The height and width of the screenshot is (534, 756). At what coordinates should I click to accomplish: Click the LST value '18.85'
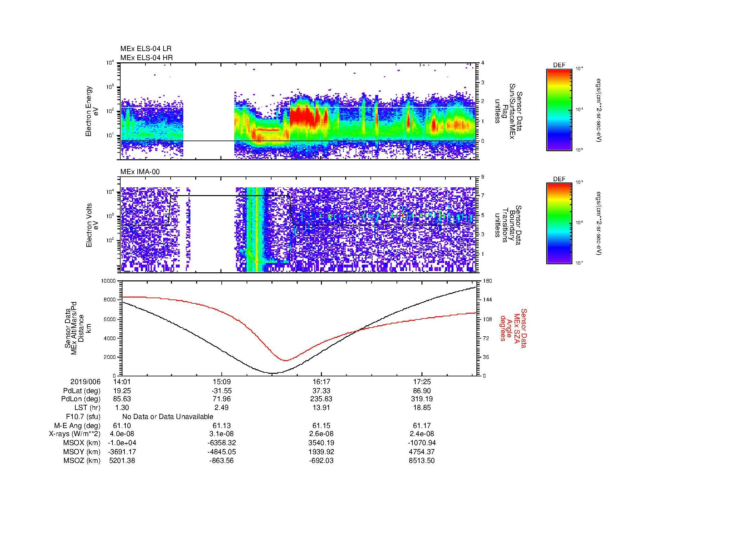[422, 408]
